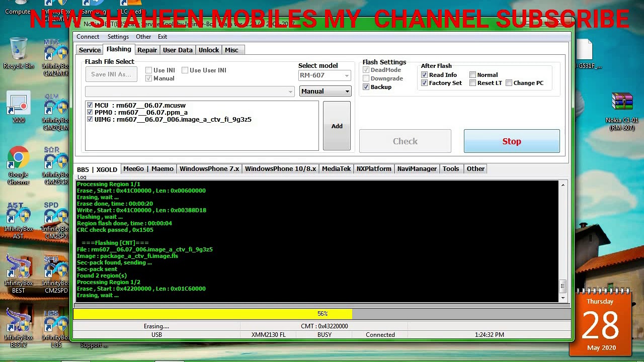Select the WindowsPhone 7.x tab
This screenshot has width=644, height=362.
(209, 169)
